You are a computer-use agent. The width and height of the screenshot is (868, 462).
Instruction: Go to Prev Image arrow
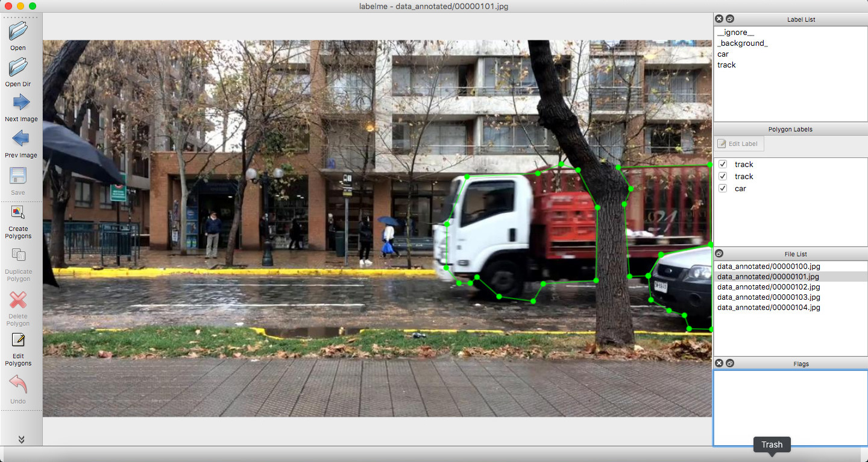[x=20, y=138]
